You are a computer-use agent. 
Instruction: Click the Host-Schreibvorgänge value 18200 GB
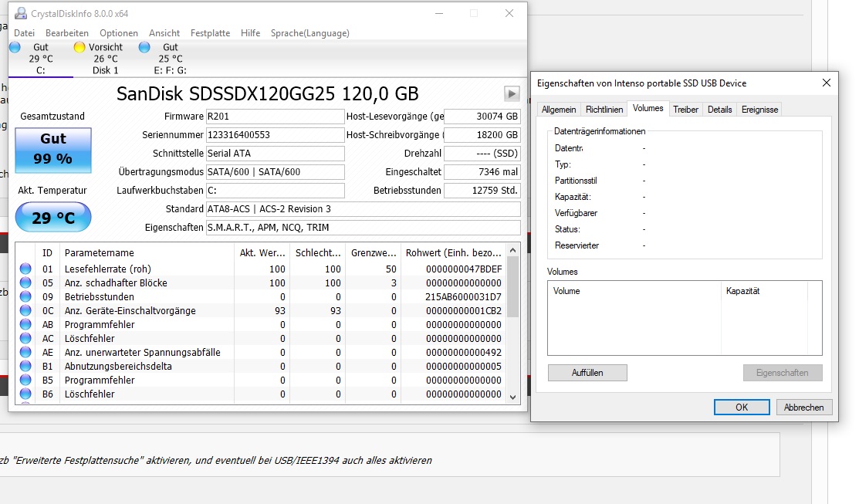(x=482, y=135)
